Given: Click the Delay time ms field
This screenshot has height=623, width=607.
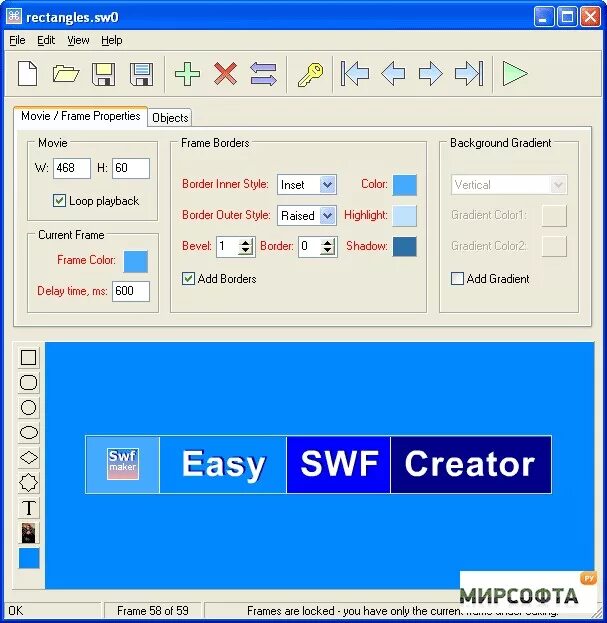Looking at the screenshot, I should point(131,291).
